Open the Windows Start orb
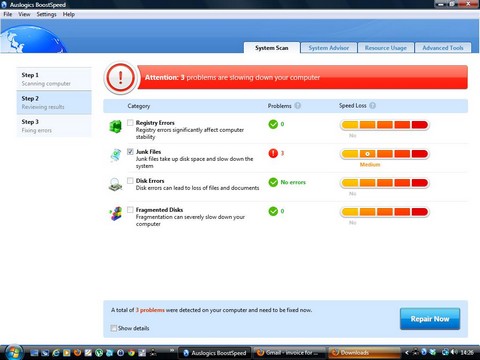Screen dimensions: 480x360 tap(14, 352)
